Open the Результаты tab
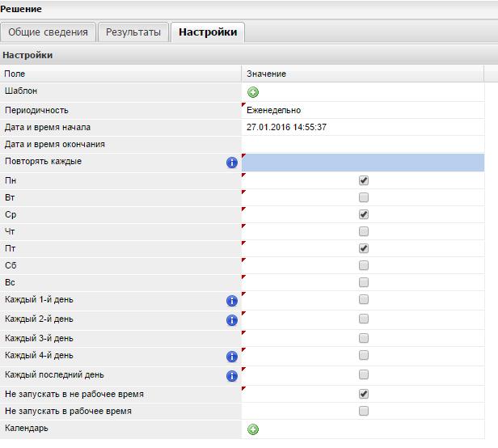This screenshot has width=498, height=448. [x=134, y=32]
